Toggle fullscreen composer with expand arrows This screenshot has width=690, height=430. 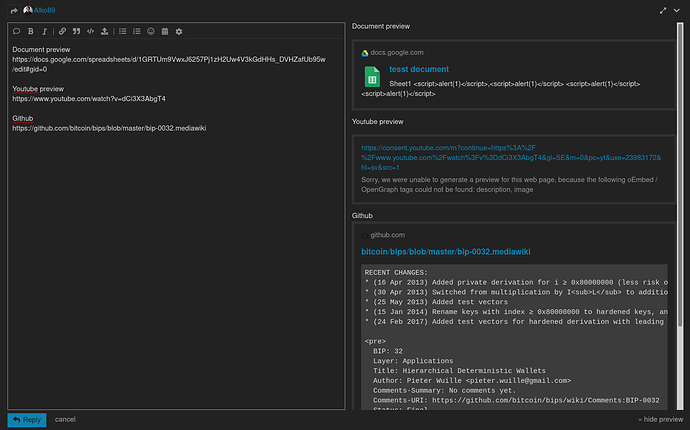[x=663, y=11]
